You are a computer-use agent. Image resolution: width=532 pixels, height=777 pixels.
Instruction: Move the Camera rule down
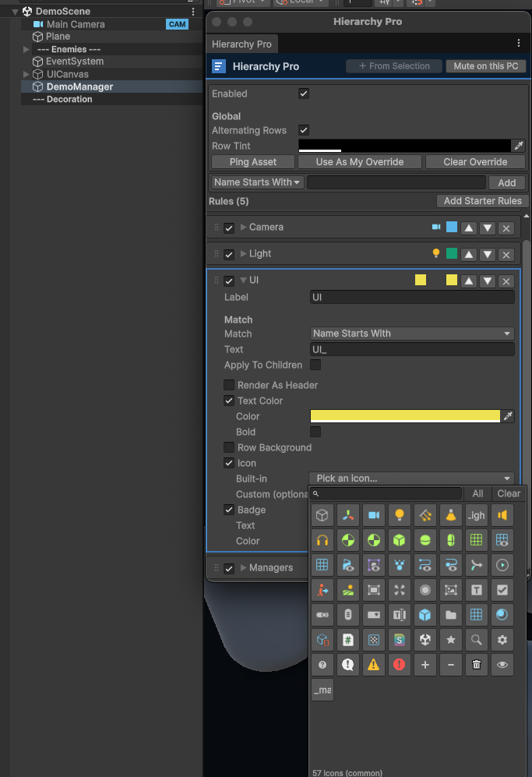pyautogui.click(x=488, y=228)
